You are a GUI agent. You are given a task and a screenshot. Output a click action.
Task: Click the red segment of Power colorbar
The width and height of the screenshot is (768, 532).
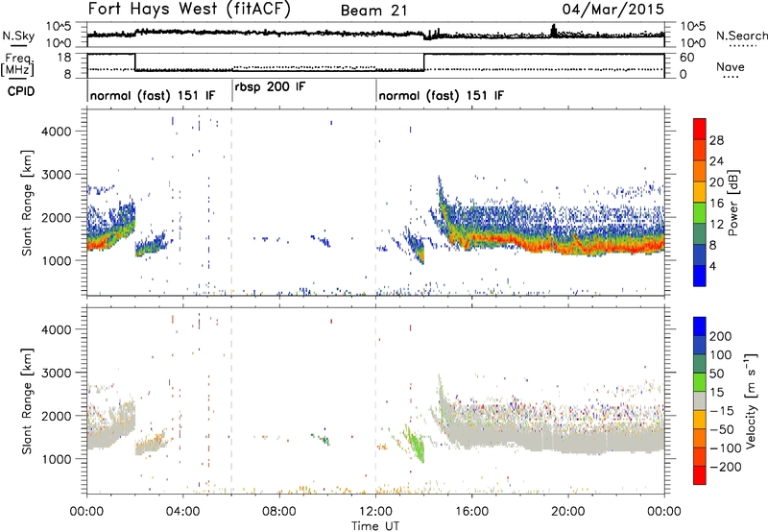pos(700,129)
